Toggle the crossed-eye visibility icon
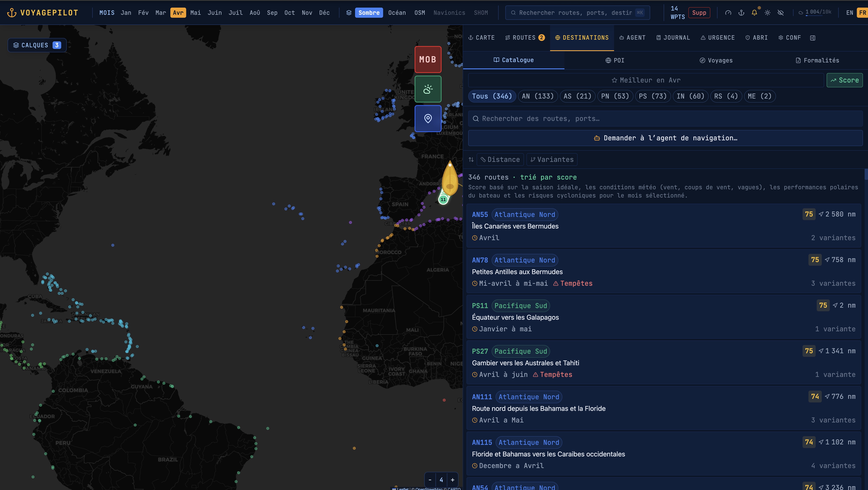The image size is (868, 490). point(780,13)
